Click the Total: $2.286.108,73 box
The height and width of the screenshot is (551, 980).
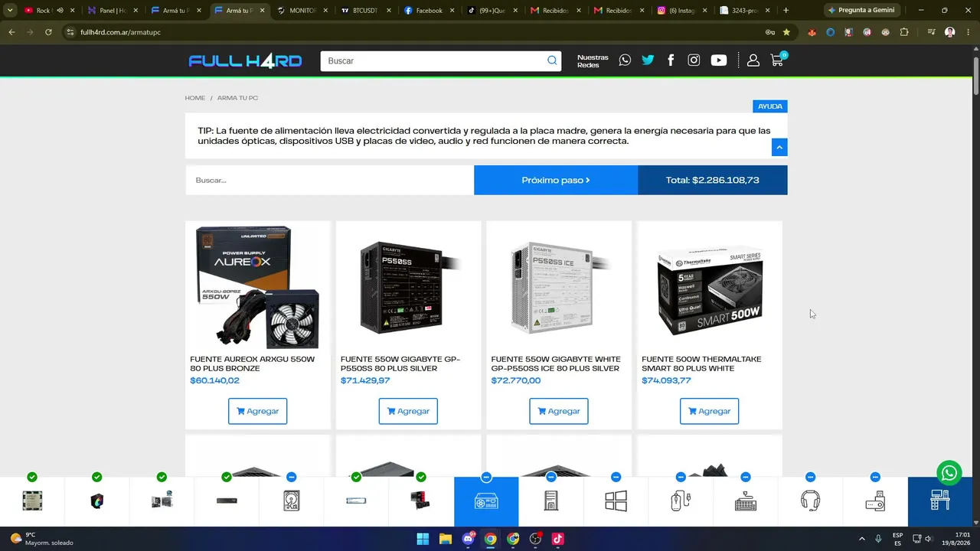tap(713, 180)
